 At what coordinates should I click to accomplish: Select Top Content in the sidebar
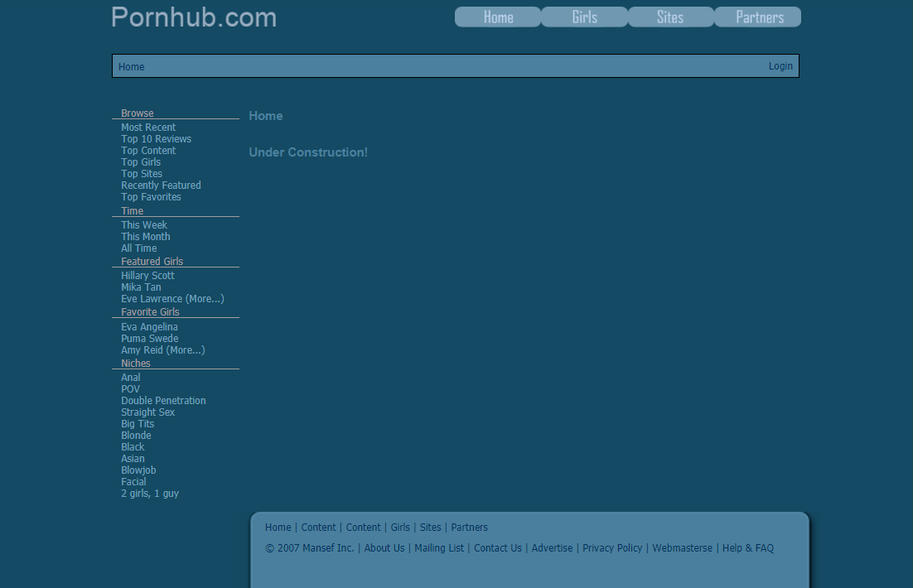148,151
